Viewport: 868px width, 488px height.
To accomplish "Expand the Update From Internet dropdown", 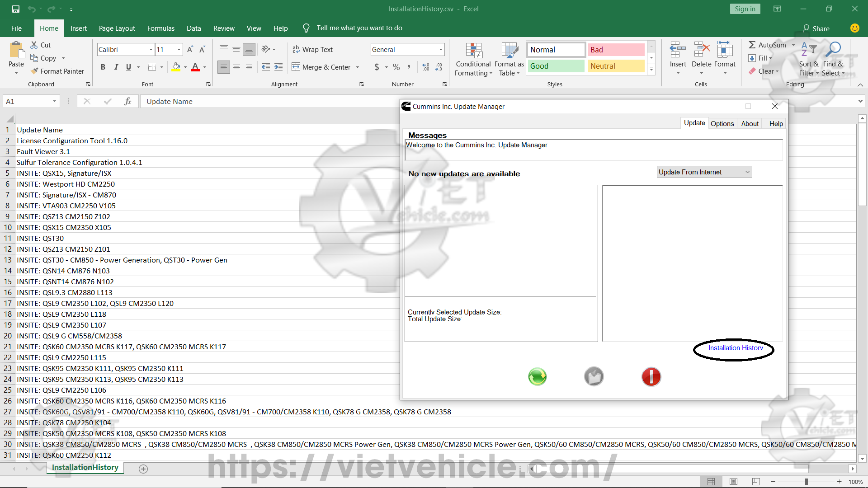I will 747,172.
